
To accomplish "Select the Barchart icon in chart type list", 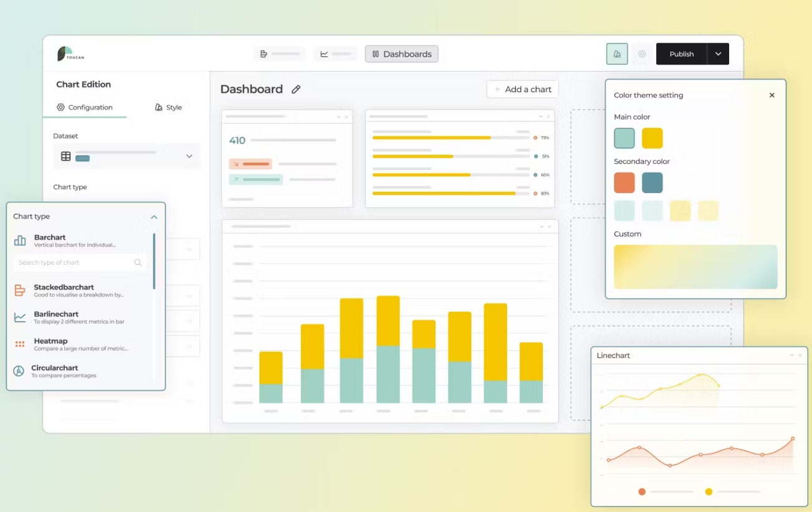I will [20, 240].
